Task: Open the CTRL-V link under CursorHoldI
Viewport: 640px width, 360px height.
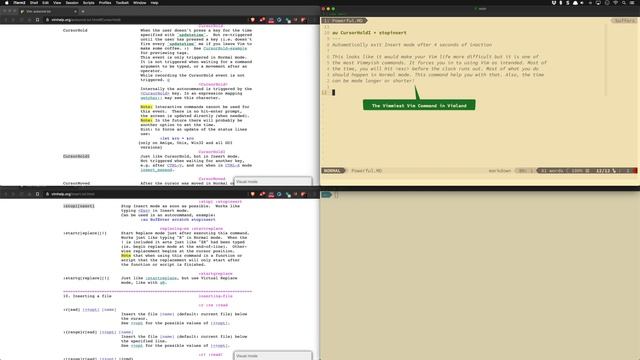Action: point(174,165)
